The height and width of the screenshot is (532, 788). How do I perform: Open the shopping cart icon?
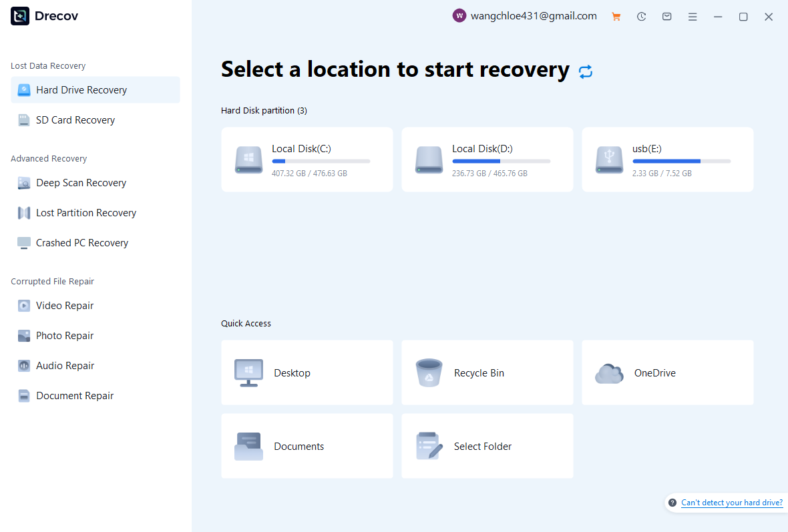(x=616, y=17)
